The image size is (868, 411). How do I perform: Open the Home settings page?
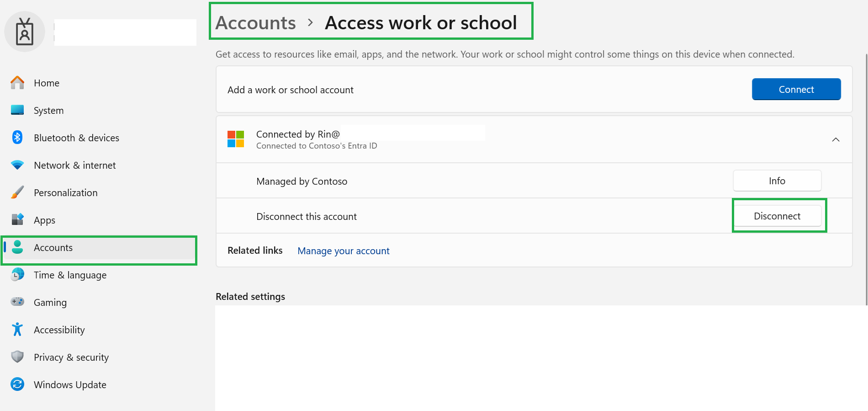coord(100,83)
